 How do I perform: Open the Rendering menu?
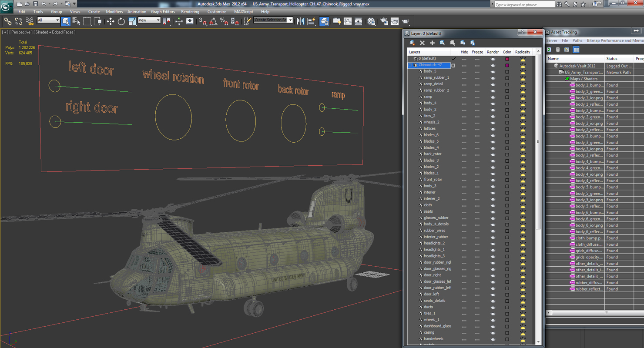(190, 12)
